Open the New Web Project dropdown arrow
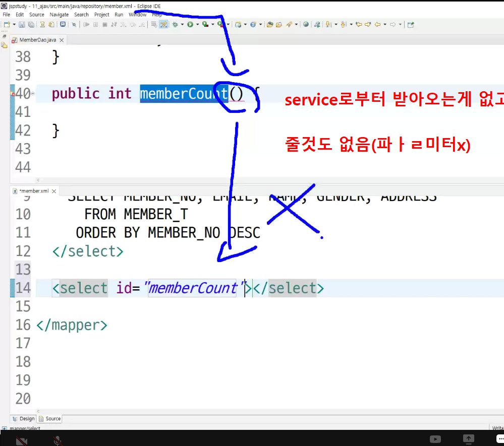 click(x=245, y=24)
